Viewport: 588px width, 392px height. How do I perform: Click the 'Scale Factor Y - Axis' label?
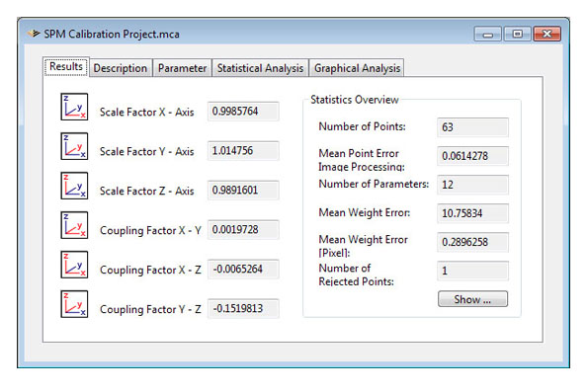coord(147,151)
